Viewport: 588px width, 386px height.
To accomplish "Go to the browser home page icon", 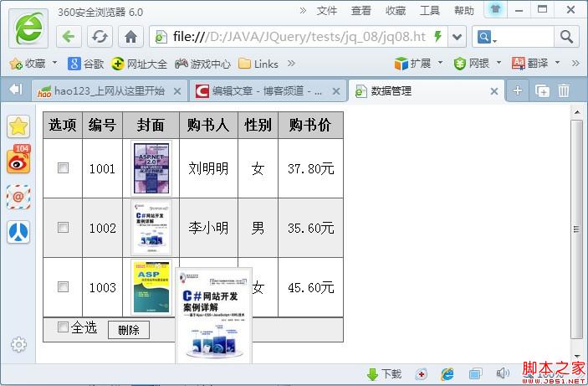I will [130, 37].
